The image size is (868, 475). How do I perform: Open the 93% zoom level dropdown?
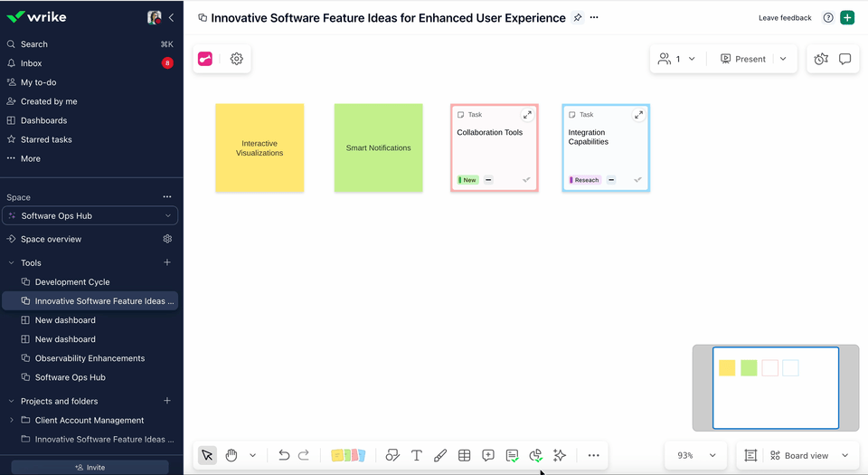[694, 456]
